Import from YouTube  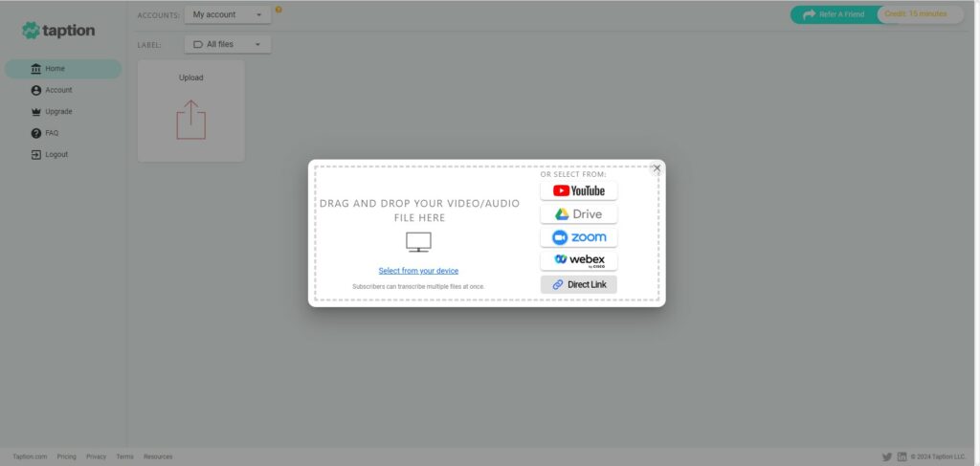579,190
